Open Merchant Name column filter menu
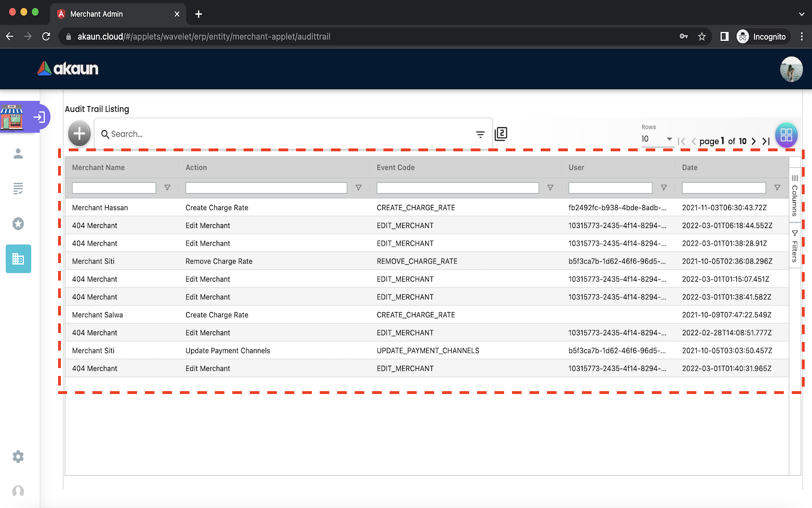 point(167,188)
